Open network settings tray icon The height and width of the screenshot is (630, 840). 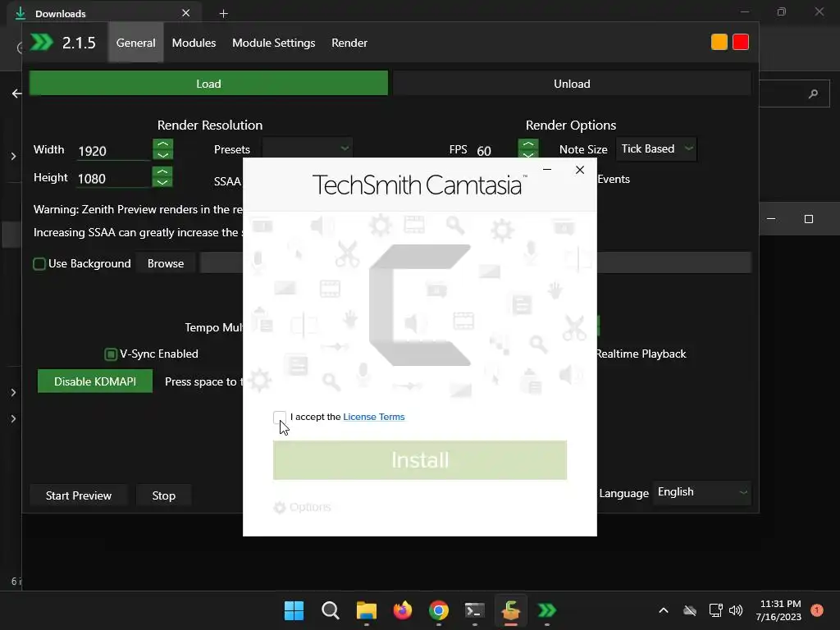(x=715, y=610)
